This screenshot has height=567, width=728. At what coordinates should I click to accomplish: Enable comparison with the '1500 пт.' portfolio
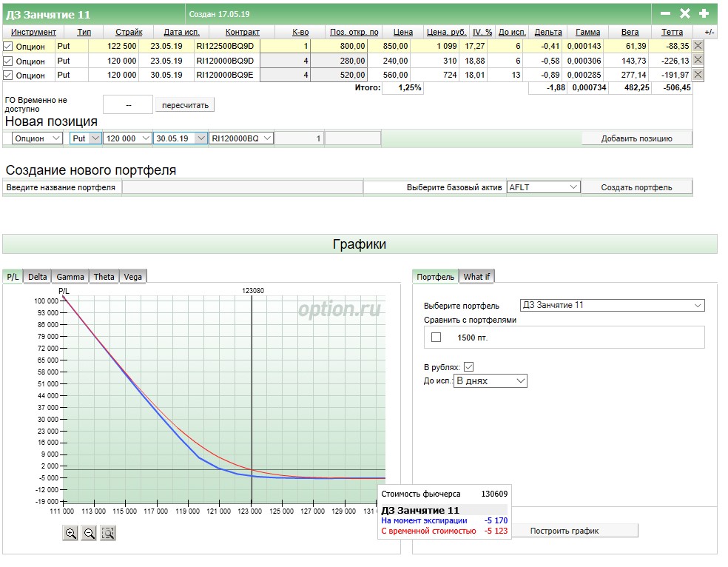pos(436,338)
